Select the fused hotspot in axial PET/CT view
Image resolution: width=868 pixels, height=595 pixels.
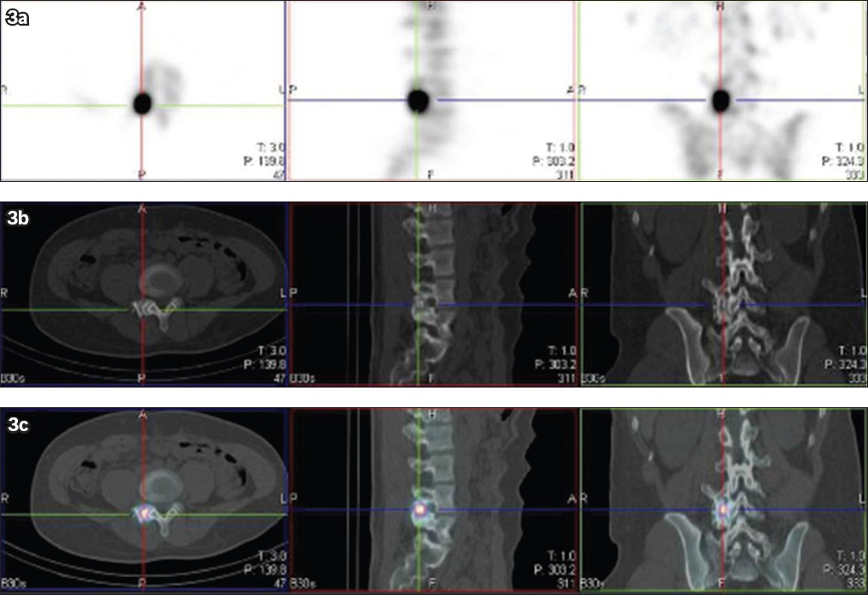(143, 512)
